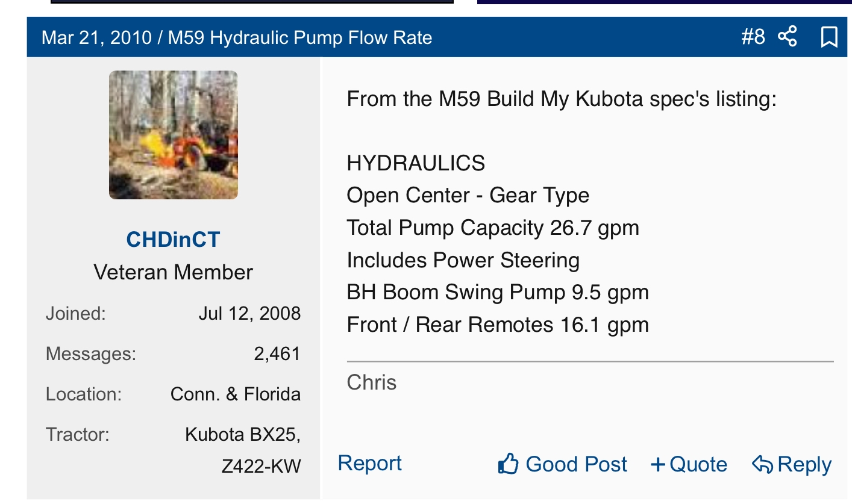This screenshot has height=504, width=852.
Task: Select the Quote button text
Action: tap(698, 464)
